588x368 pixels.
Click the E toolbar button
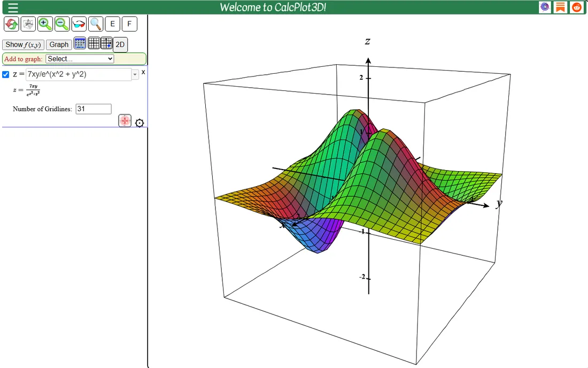click(112, 24)
